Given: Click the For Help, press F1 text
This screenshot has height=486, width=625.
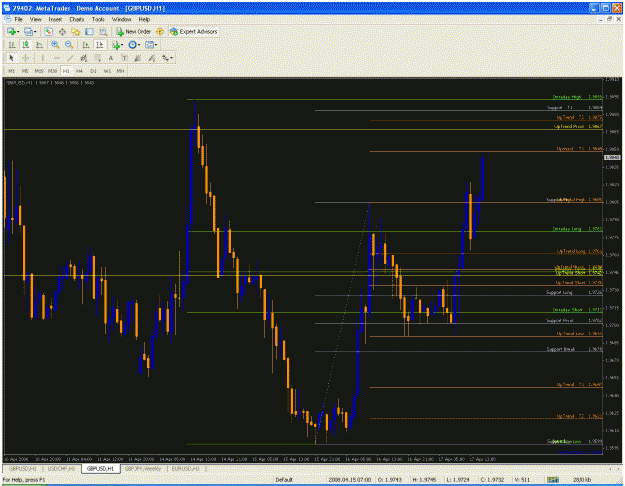Looking at the screenshot, I should coord(24,480).
